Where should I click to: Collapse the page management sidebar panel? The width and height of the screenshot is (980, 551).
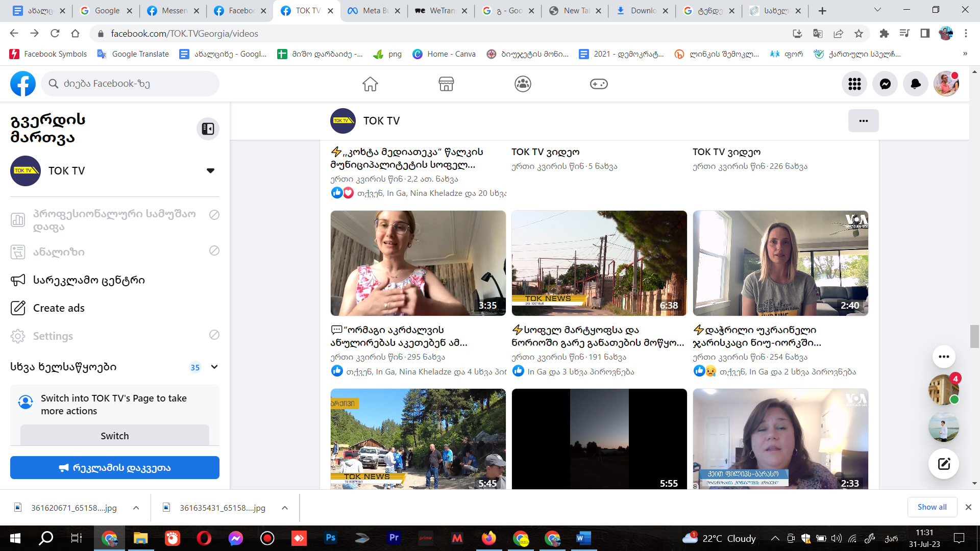(208, 129)
